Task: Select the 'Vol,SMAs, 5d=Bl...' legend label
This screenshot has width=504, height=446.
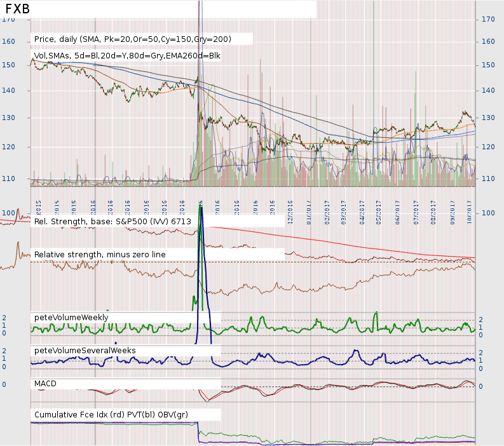Action: click(127, 56)
